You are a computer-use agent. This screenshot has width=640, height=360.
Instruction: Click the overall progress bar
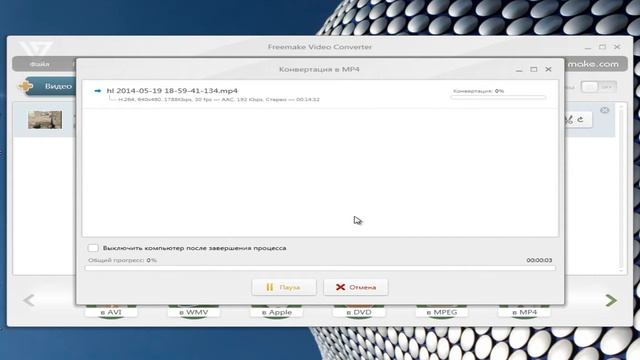pyautogui.click(x=320, y=268)
